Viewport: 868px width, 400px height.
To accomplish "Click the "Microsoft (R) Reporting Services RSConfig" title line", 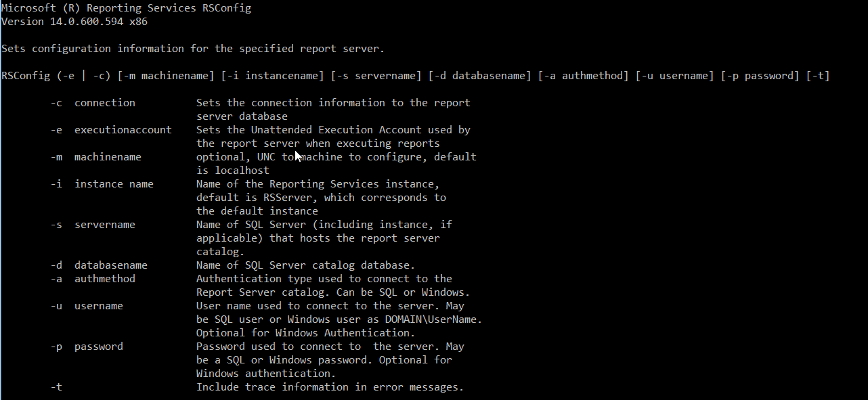I will 126,8.
